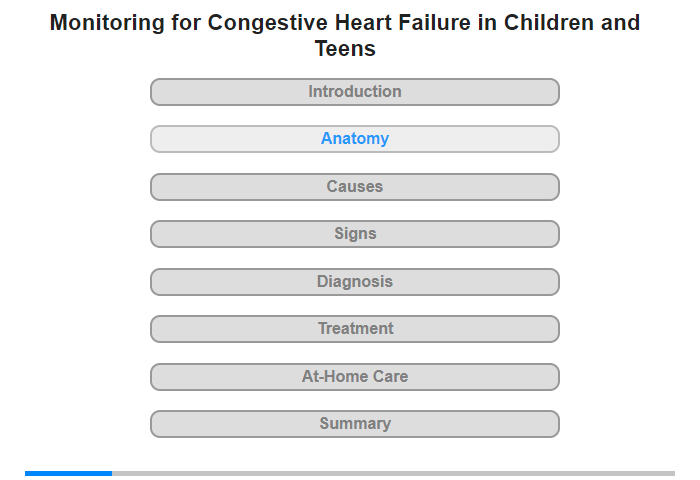Skip ahead to the Summary item
Screen dimensions: 700x480
click(x=354, y=424)
